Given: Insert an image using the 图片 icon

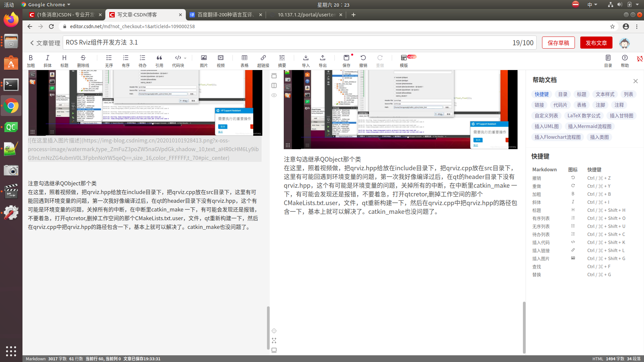Looking at the screenshot, I should click(x=204, y=58).
